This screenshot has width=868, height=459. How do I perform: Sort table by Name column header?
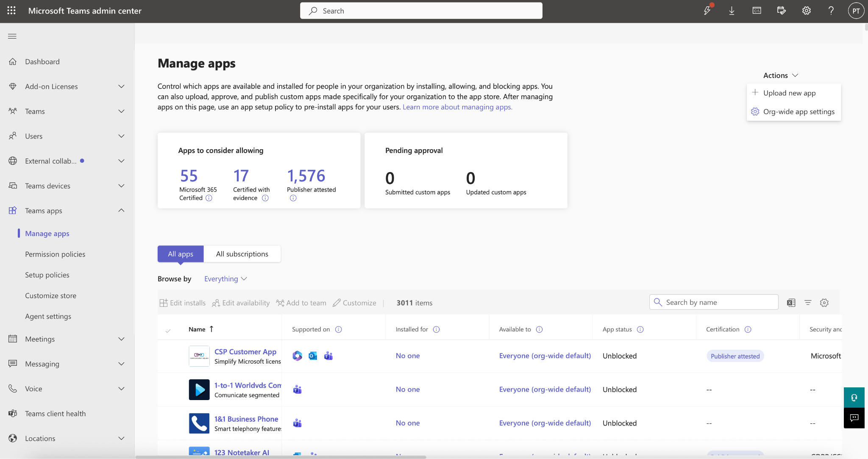pos(201,329)
